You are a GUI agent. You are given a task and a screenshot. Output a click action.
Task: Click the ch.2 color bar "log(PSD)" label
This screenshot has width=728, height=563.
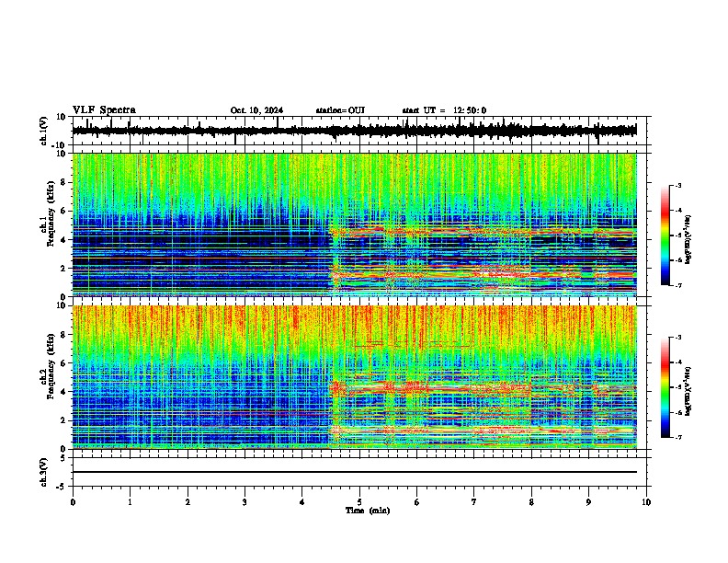point(688,391)
